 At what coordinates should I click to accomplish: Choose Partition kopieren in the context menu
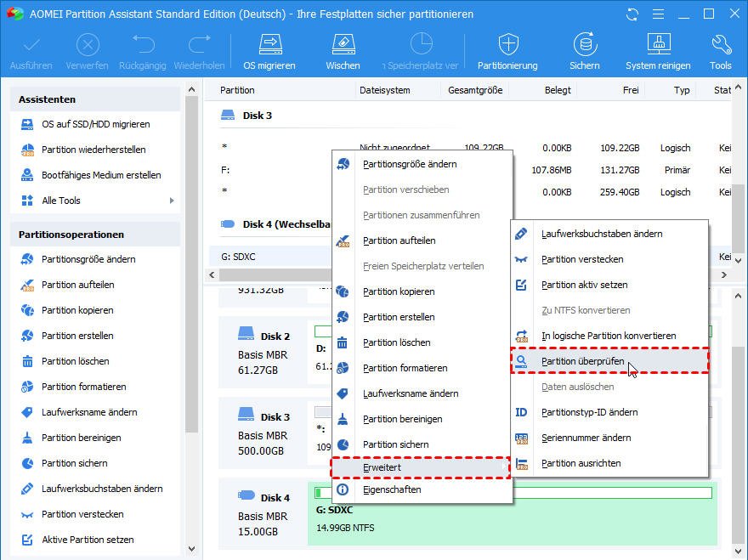422,291
